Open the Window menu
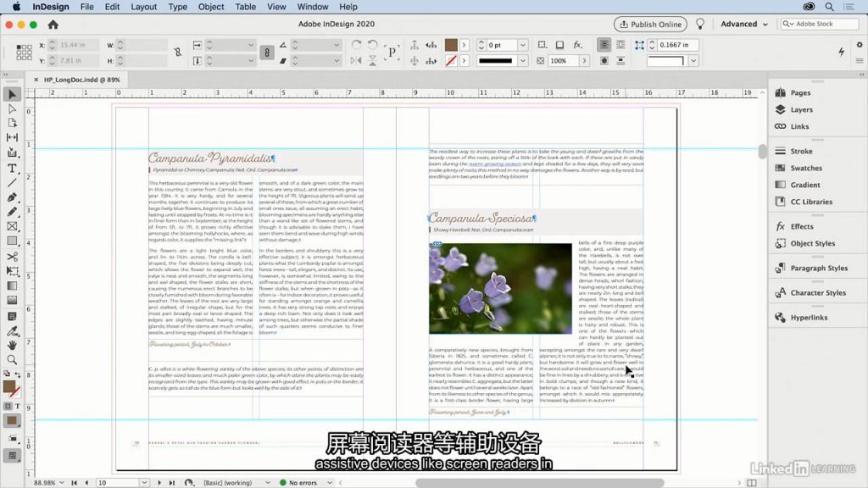This screenshot has height=488, width=868. tap(312, 7)
